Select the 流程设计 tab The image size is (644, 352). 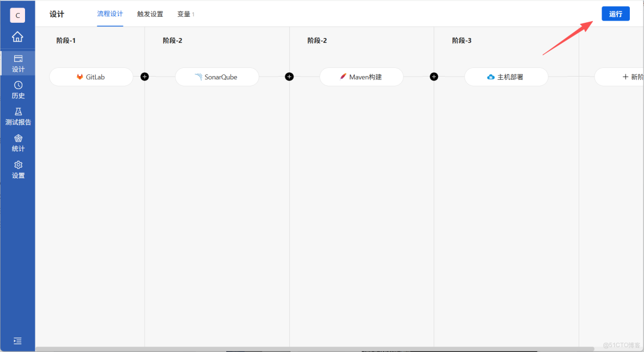coord(110,14)
